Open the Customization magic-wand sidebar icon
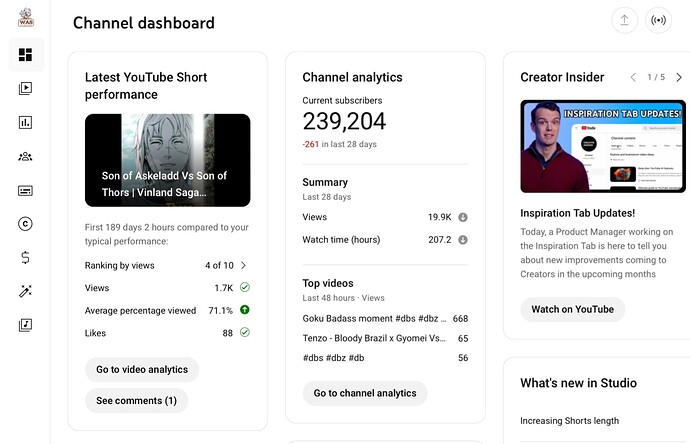Screen dimensions: 690x444 25,291
